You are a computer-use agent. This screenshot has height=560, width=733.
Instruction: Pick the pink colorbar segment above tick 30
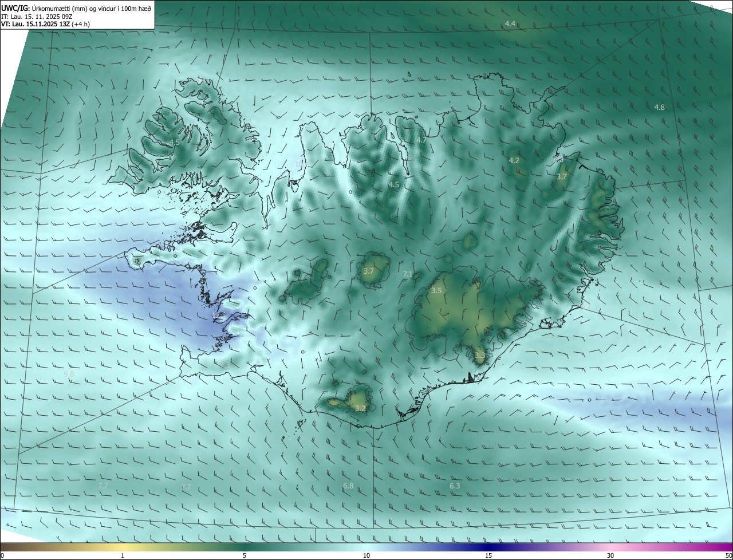pyautogui.click(x=610, y=547)
